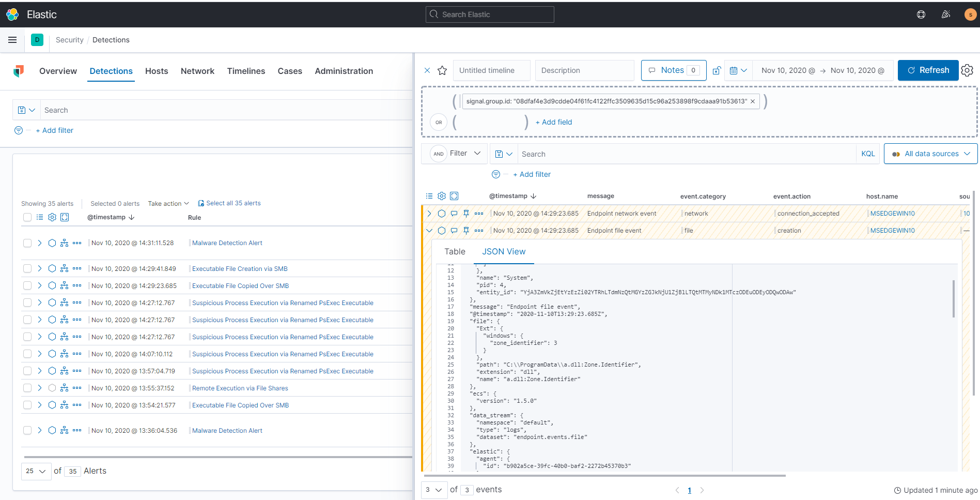This screenshot has height=500, width=980.
Task: Switch to the Network tab
Action: point(197,71)
